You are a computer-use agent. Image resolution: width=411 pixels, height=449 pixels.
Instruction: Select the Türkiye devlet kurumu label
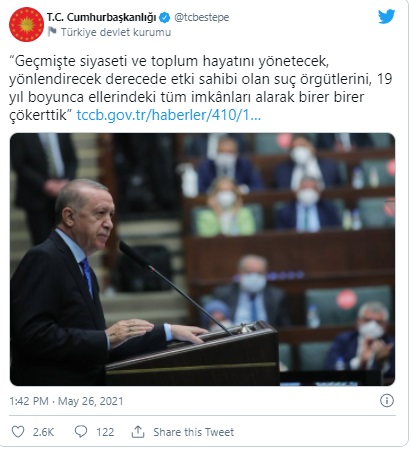[x=116, y=32]
